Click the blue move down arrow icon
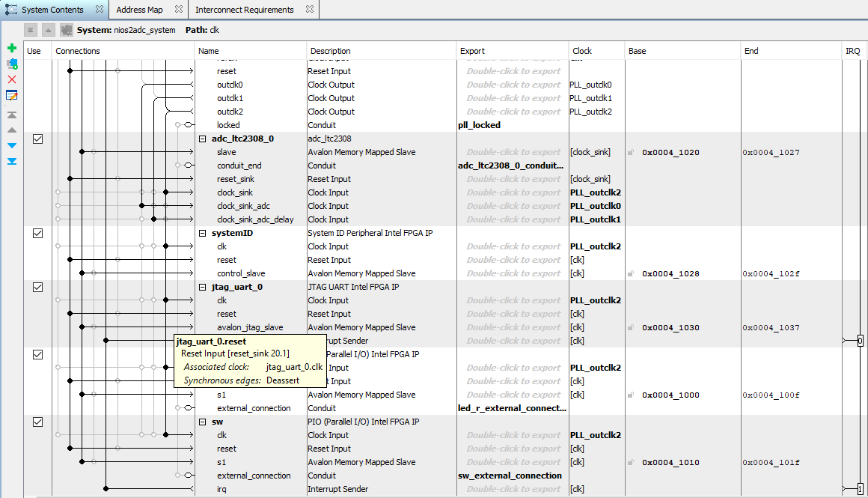The height and width of the screenshot is (498, 868). point(12,146)
